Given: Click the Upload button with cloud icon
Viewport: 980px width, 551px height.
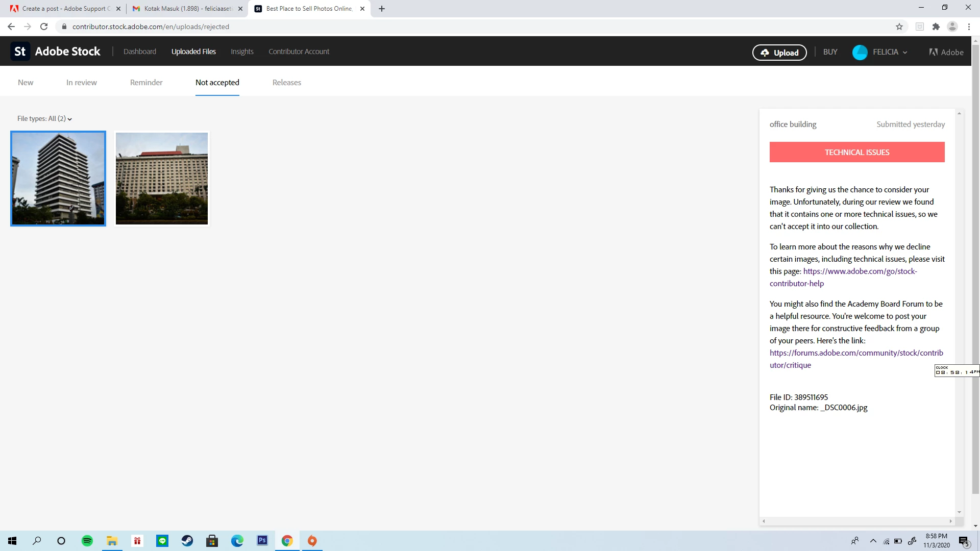Looking at the screenshot, I should point(779,53).
